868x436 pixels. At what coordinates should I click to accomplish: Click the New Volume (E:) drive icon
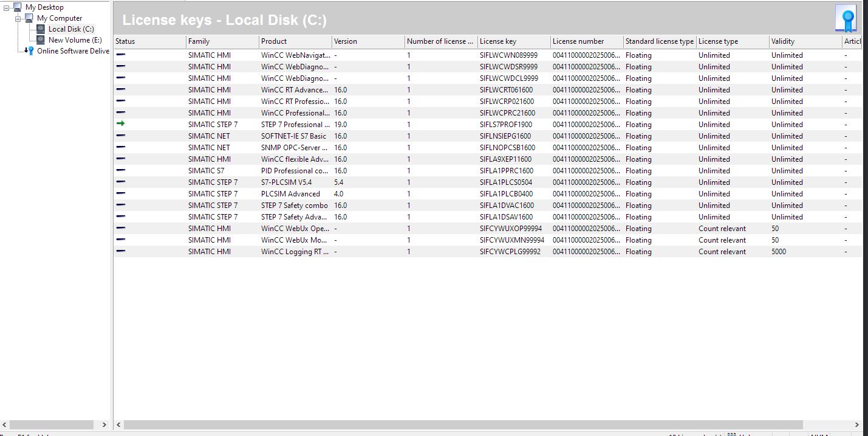(41, 40)
